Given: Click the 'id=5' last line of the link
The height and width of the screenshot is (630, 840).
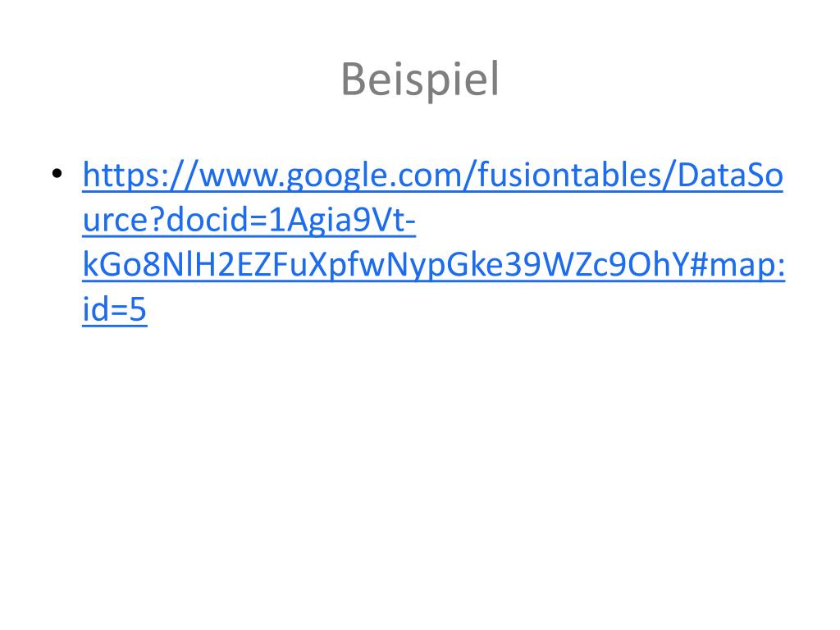Looking at the screenshot, I should coord(114,309).
